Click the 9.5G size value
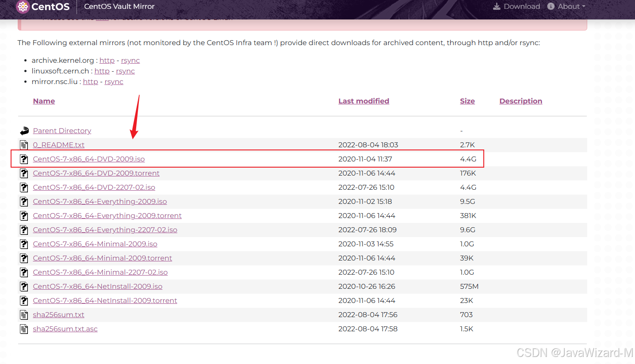This screenshot has width=635, height=364. coord(467,202)
